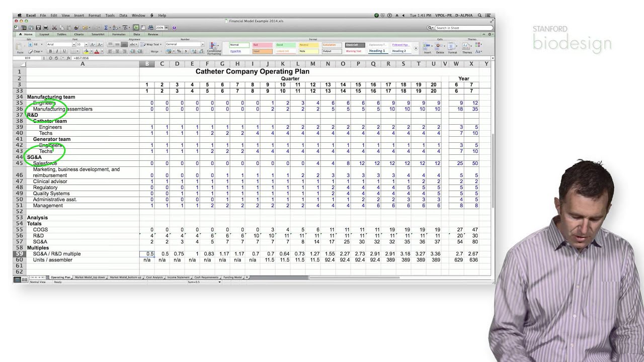The height and width of the screenshot is (362, 644).
Task: Open the Cost Analysis sheet tab
Action: (x=154, y=277)
